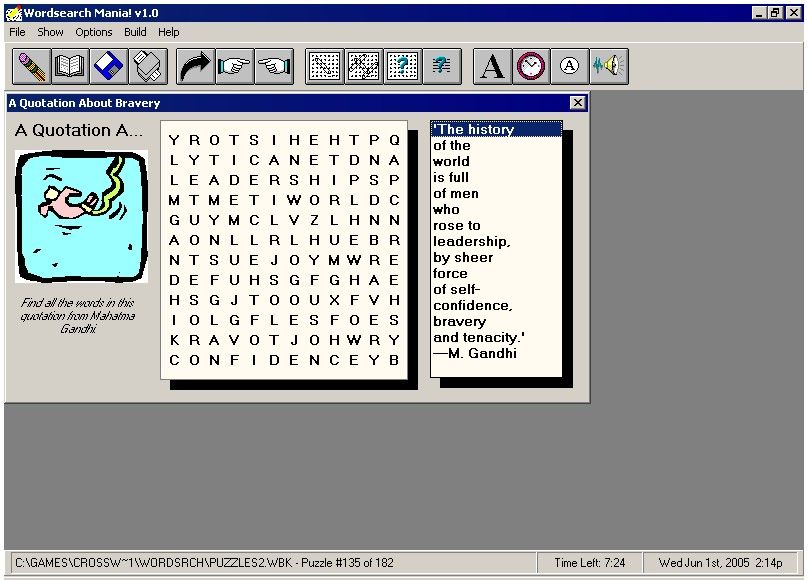
Task: Open the File menu
Action: (x=17, y=32)
